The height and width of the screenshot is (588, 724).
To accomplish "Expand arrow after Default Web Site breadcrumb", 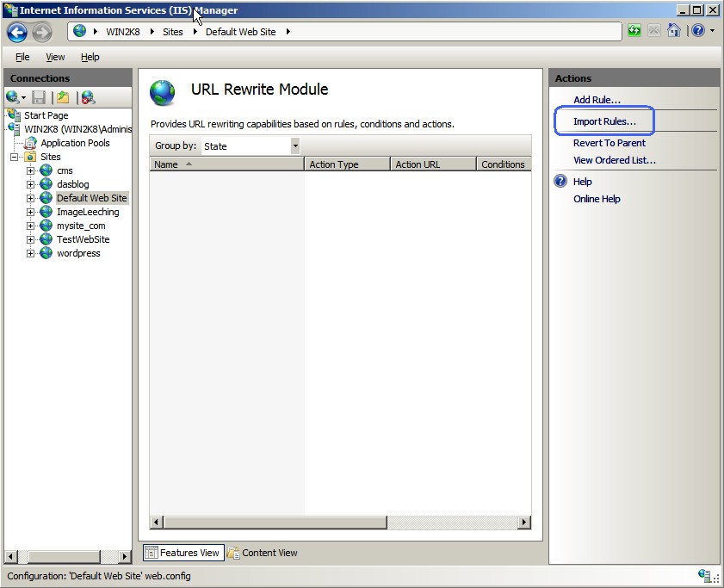I will (x=288, y=32).
